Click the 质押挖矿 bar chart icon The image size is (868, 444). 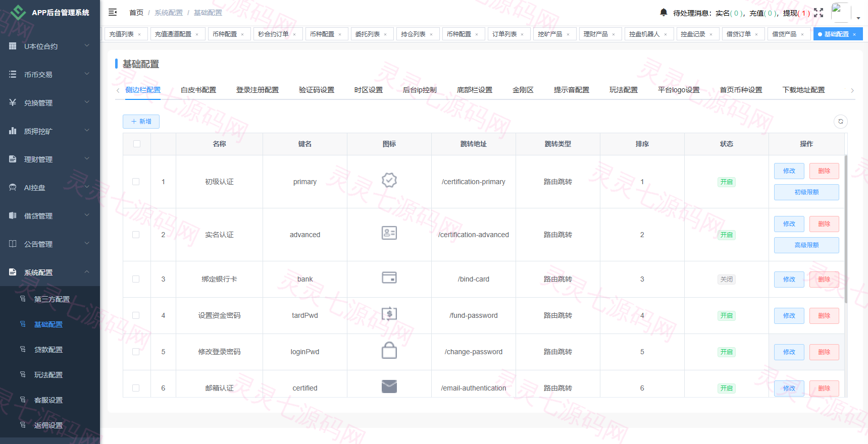(x=13, y=131)
